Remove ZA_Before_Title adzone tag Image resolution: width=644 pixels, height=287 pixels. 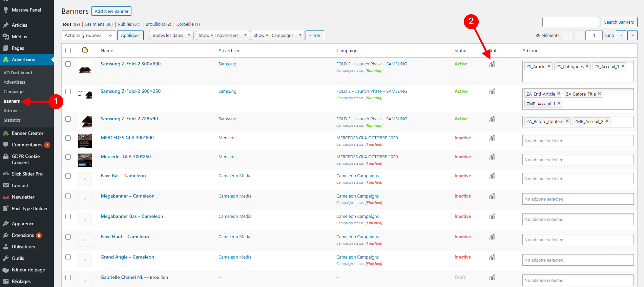click(599, 94)
